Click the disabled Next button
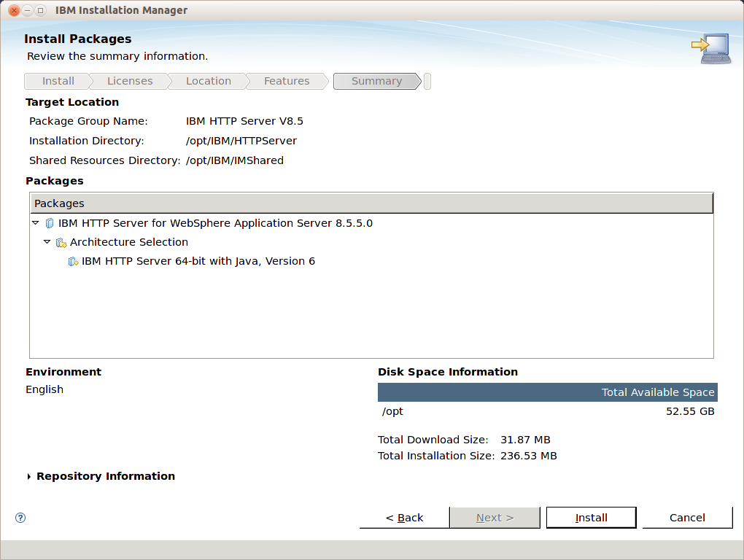 [495, 518]
